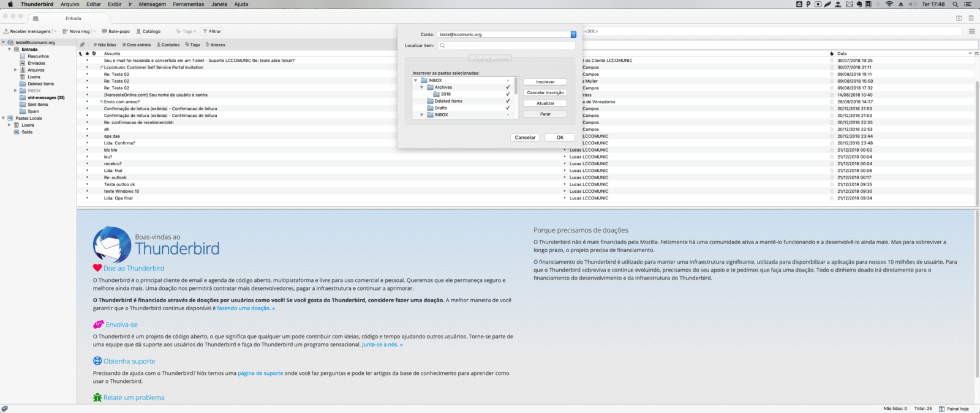Expand the Arquivos folder
980x413 pixels.
coord(15,70)
